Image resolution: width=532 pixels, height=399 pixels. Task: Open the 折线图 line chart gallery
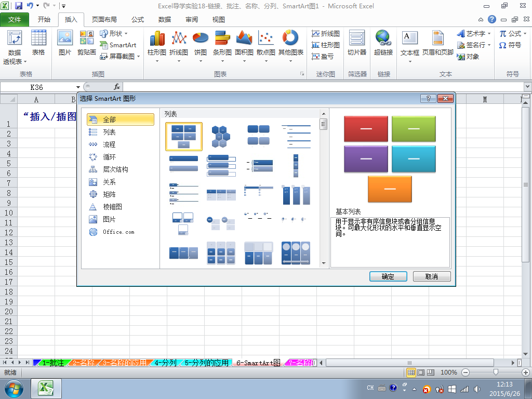[179, 46]
